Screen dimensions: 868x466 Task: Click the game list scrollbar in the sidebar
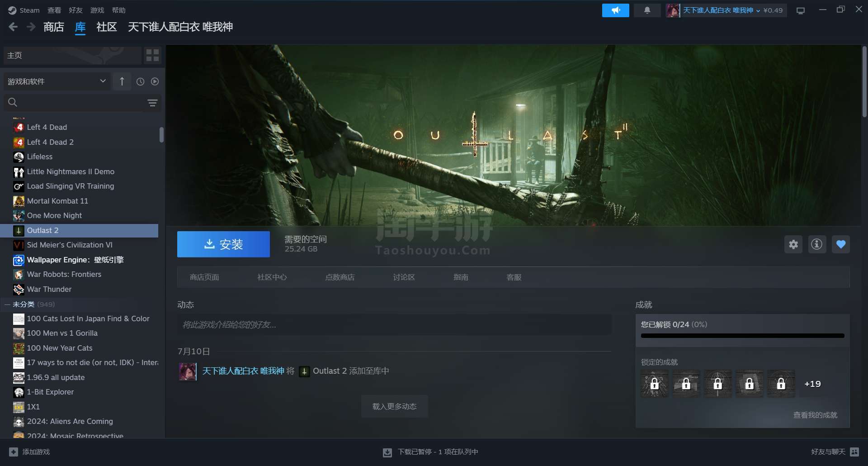tap(161, 135)
